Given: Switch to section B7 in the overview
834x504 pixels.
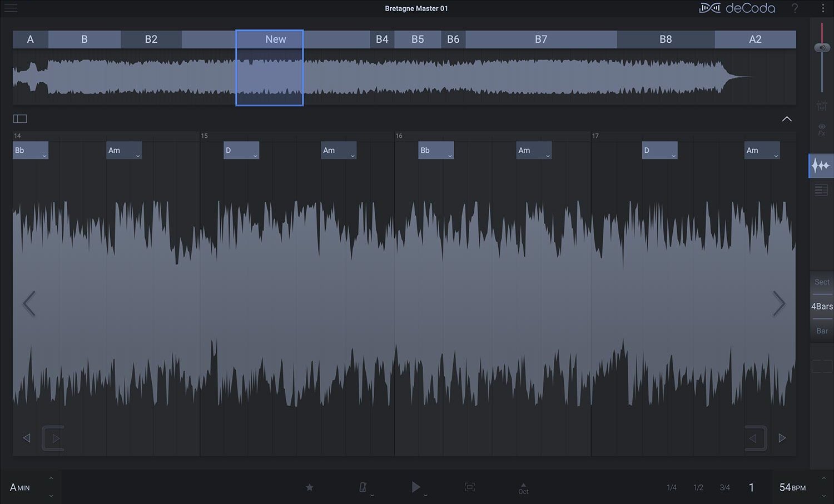Looking at the screenshot, I should [x=540, y=39].
